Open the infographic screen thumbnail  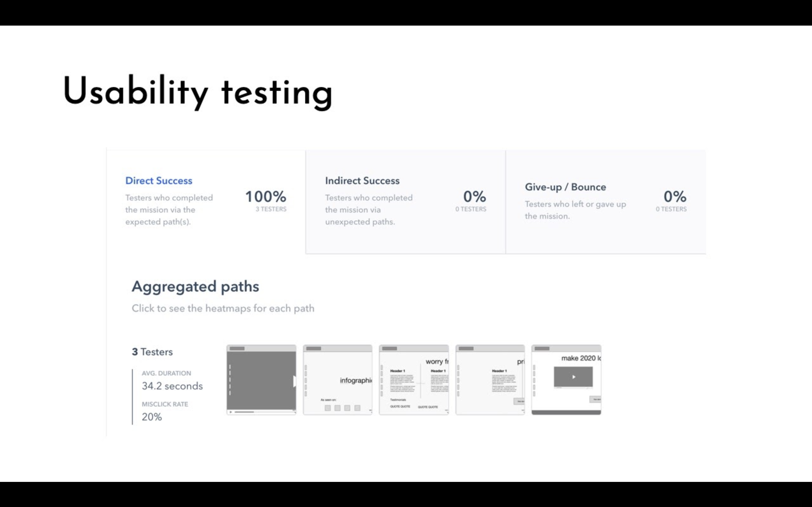338,380
